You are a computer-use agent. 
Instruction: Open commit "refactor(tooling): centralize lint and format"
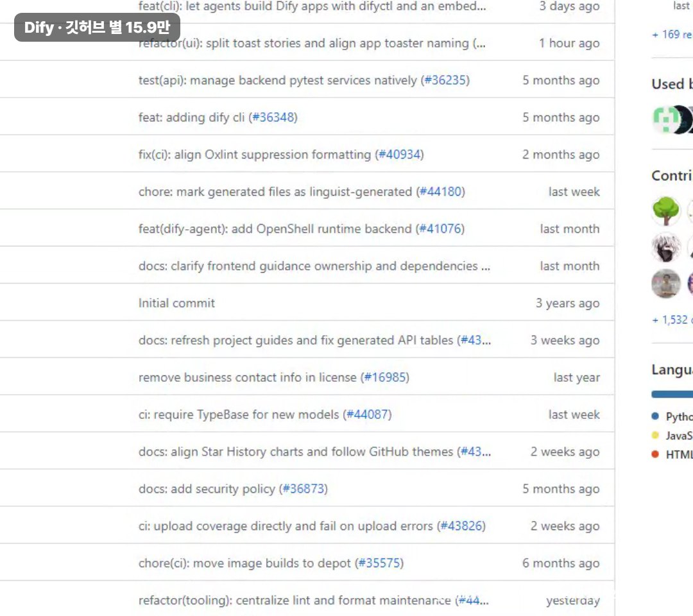(x=295, y=600)
